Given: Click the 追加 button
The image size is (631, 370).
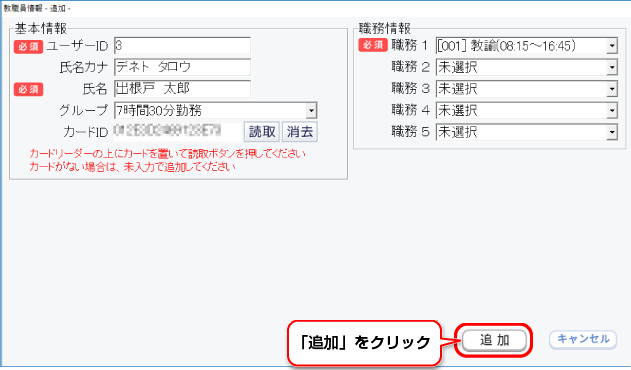Looking at the screenshot, I should (494, 340).
